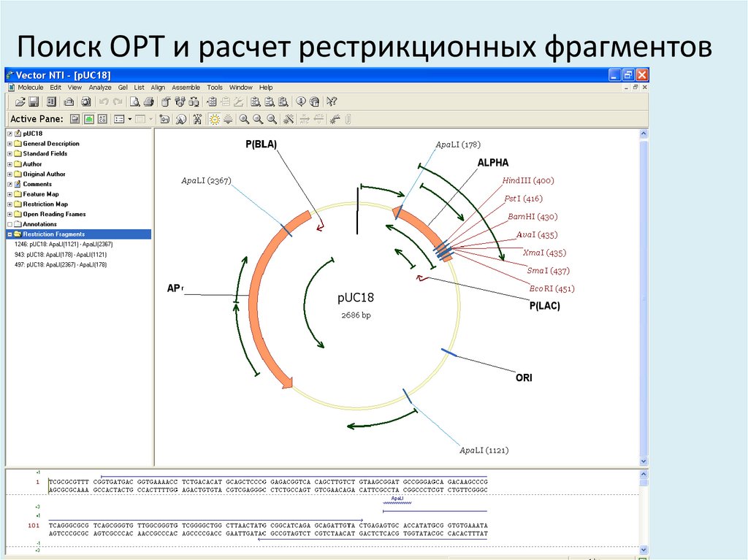This screenshot has width=748, height=560.
Task: Open a molecule file using the Open icon
Action: [21, 101]
